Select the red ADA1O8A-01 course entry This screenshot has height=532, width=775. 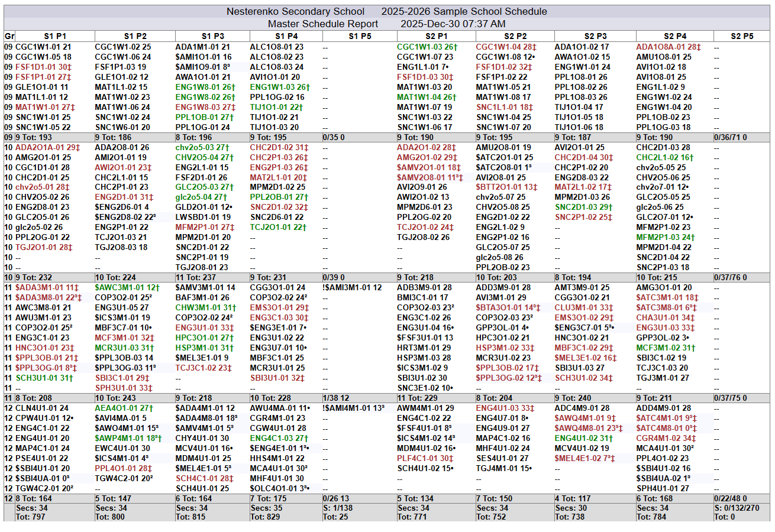(668, 47)
